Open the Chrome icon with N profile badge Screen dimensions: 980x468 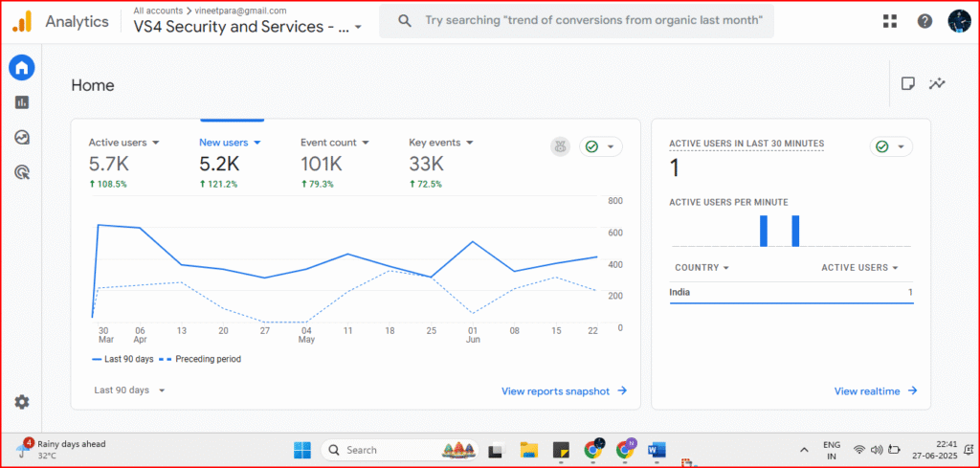625,449
